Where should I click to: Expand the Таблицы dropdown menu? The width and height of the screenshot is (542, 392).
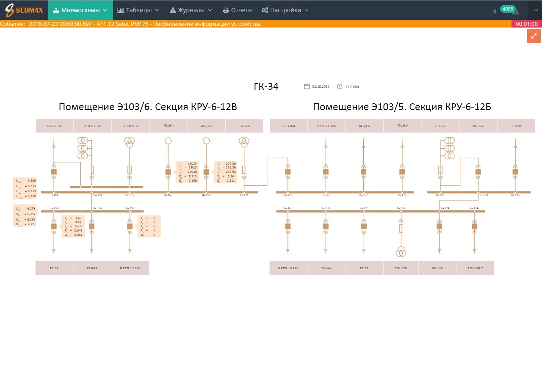pyautogui.click(x=138, y=10)
